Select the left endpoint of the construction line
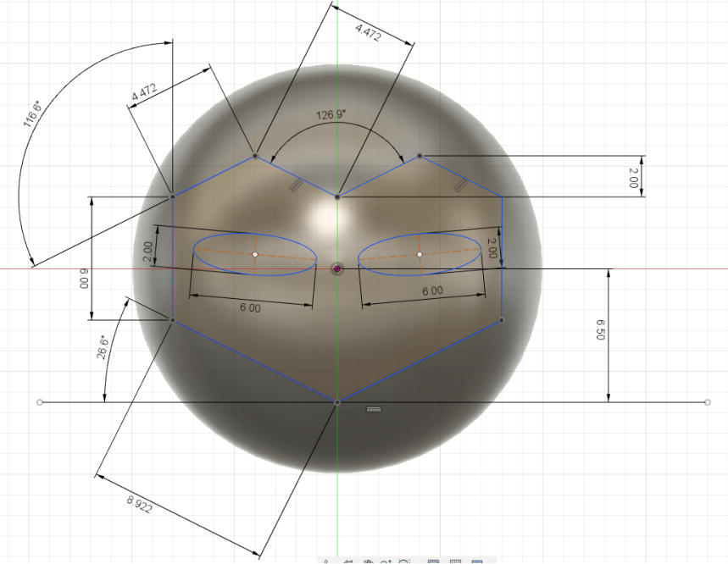Image resolution: width=728 pixels, height=564 pixels. point(40,402)
